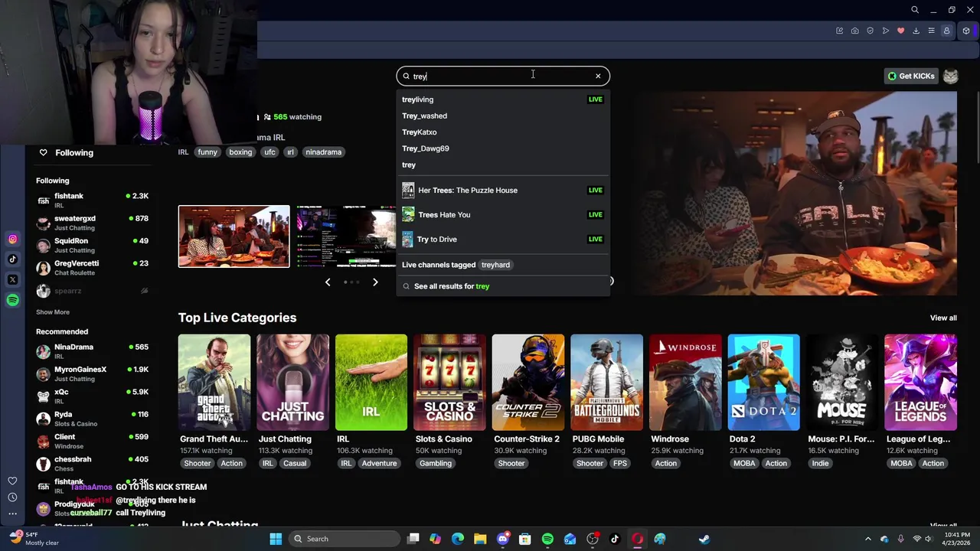Show hidden system tray icons chevron
This screenshot has height=551, width=980.
click(x=867, y=539)
